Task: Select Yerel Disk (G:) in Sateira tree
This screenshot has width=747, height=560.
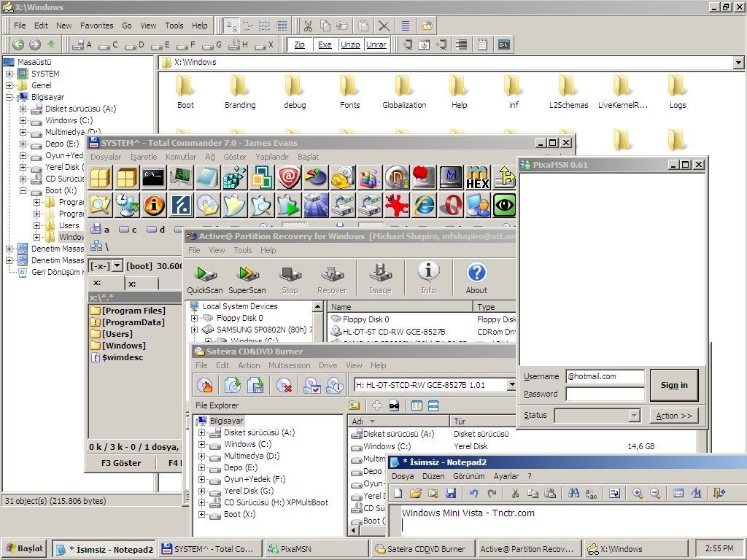Action: [248, 491]
